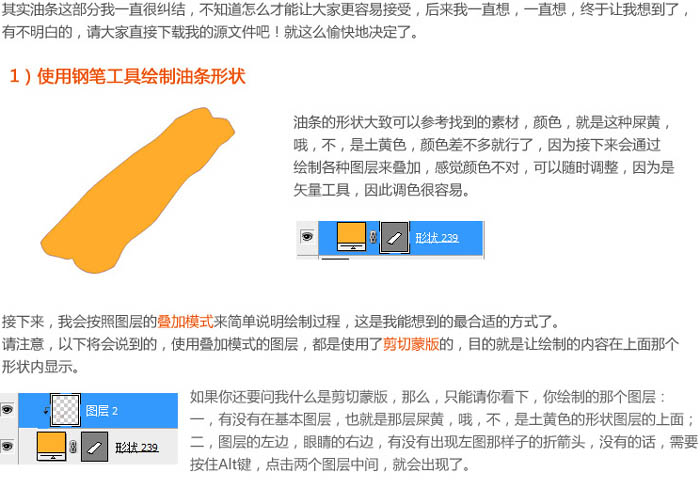
Task: Click heading 使用钢笔工具绘制油条形状
Action: click(x=141, y=76)
